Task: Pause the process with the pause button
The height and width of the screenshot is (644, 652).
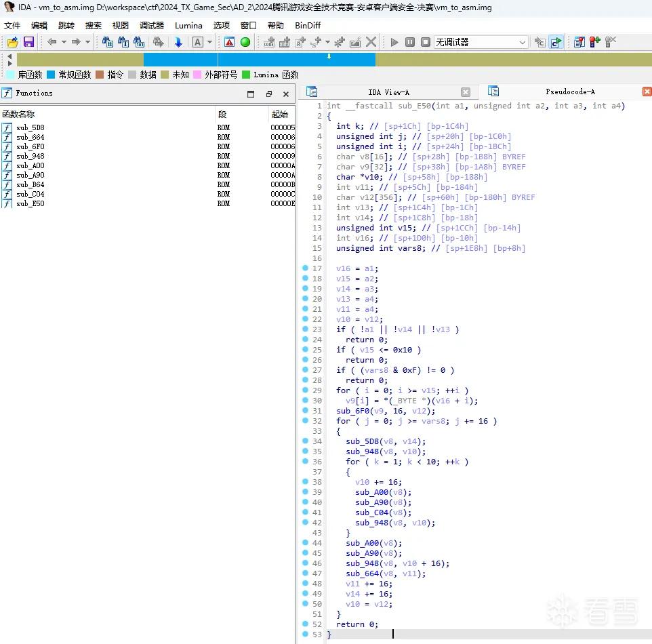Action: click(410, 42)
